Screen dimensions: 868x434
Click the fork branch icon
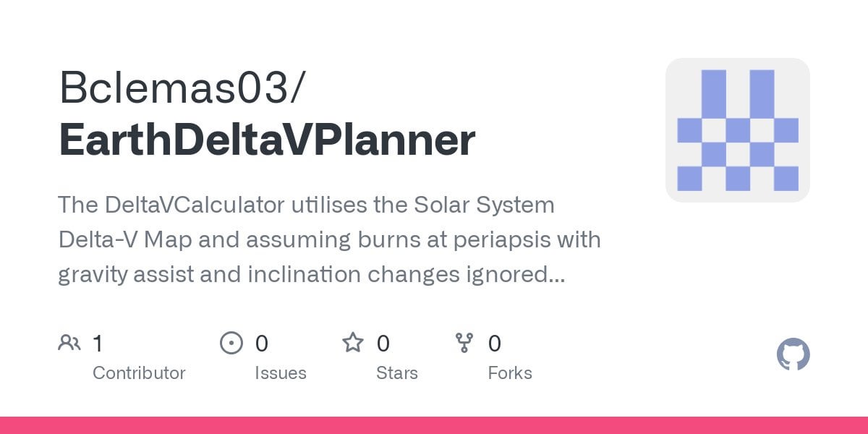(x=464, y=343)
